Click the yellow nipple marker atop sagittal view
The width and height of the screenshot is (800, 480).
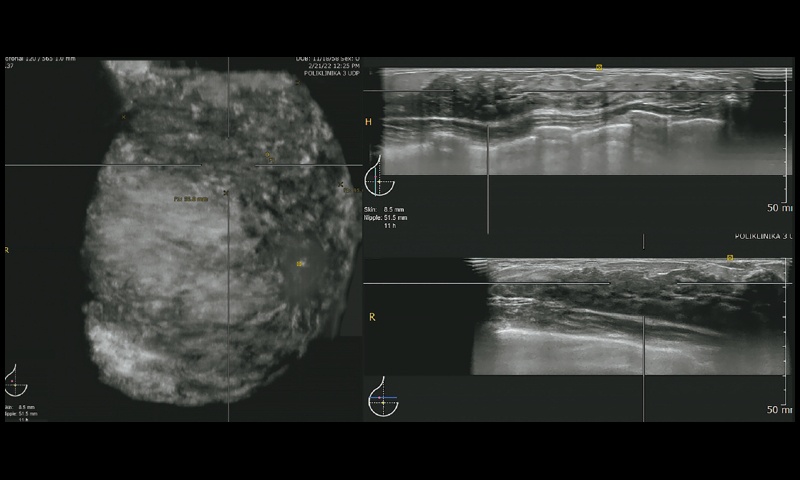[730, 258]
